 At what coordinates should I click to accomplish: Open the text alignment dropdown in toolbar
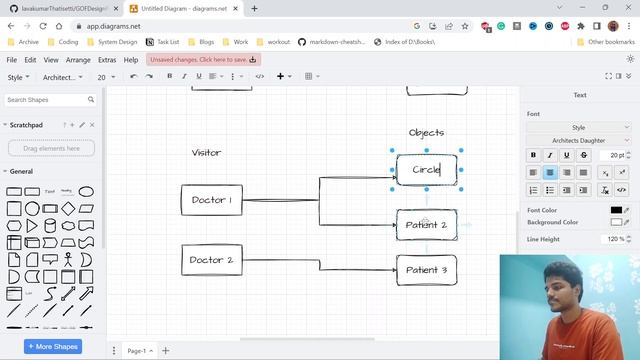[x=216, y=76]
